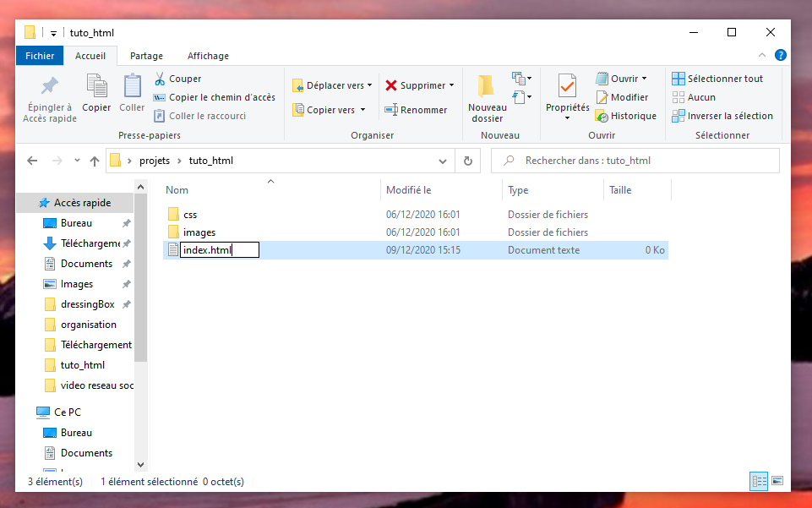Click the Historique icon
The height and width of the screenshot is (508, 812).
tap(602, 116)
